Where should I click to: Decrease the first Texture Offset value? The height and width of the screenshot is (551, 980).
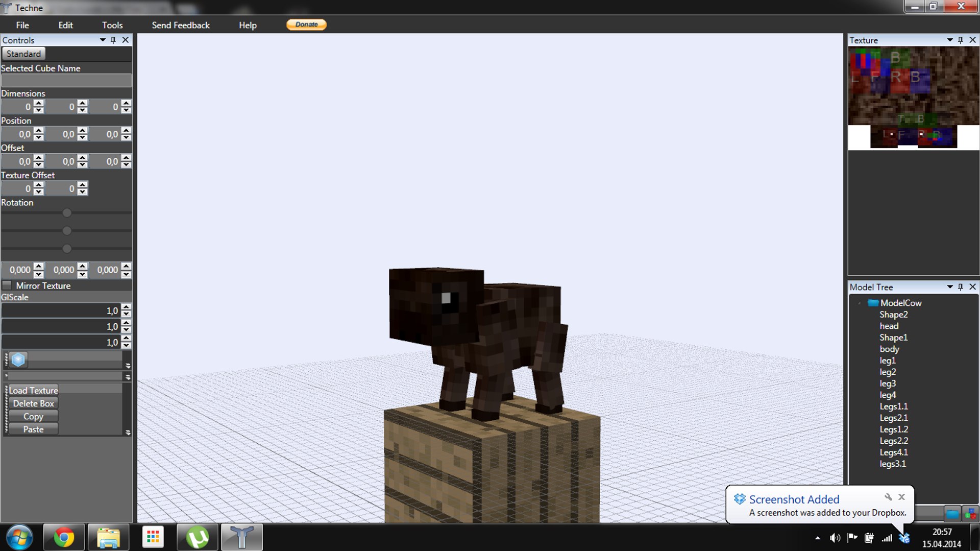tap(39, 192)
